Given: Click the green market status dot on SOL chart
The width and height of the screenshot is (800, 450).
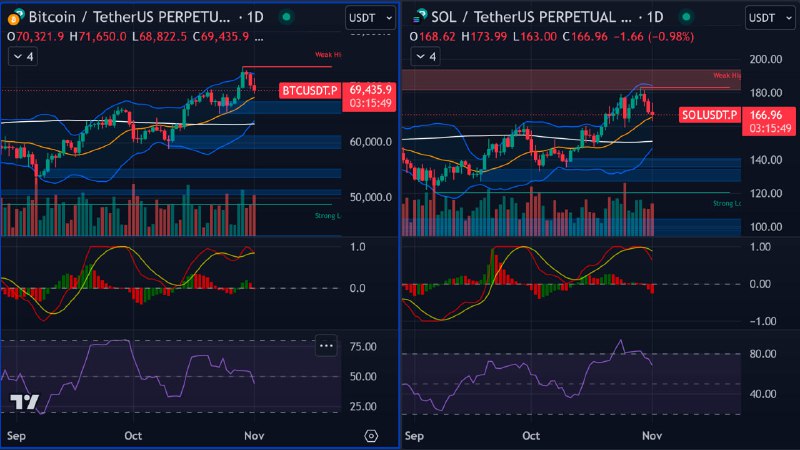Looking at the screenshot, I should coord(687,17).
